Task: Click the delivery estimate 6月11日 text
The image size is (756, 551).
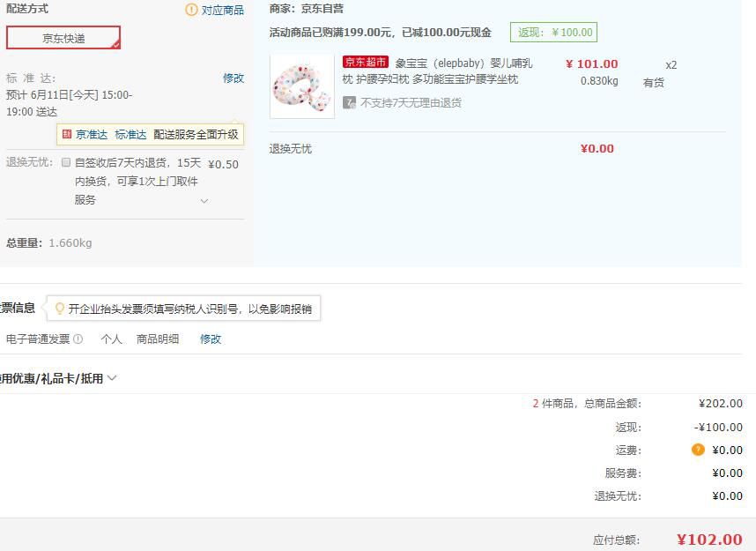Action: tap(70, 103)
